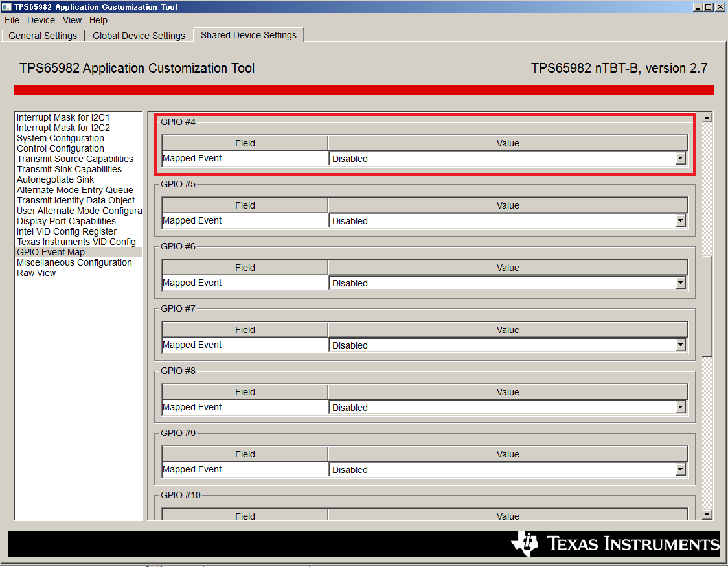Select User Alternate Mode Configuration entry

(79, 211)
